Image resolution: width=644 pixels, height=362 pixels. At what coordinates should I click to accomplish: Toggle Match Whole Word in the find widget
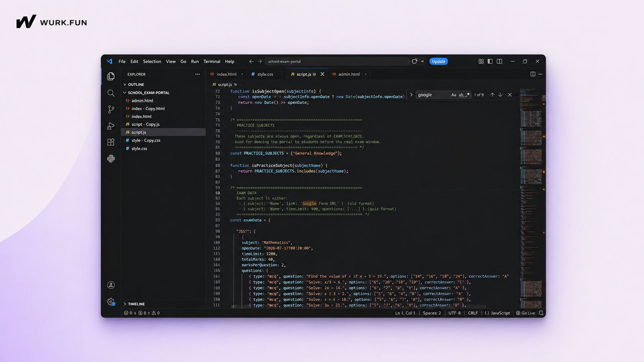461,95
